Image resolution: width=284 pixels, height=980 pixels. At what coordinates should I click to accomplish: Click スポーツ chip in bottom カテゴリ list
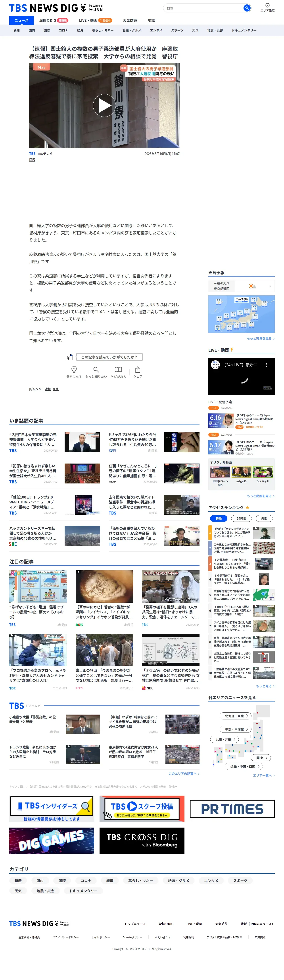click(x=240, y=880)
